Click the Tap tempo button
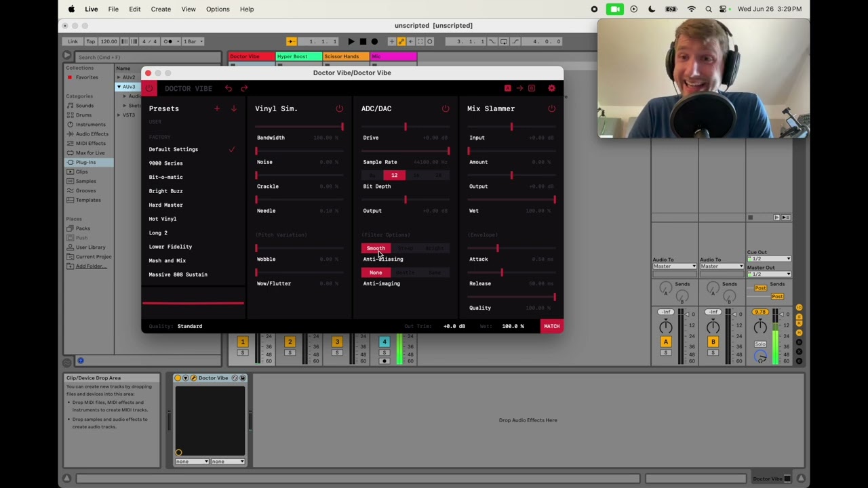The height and width of the screenshot is (488, 868). tap(90, 41)
